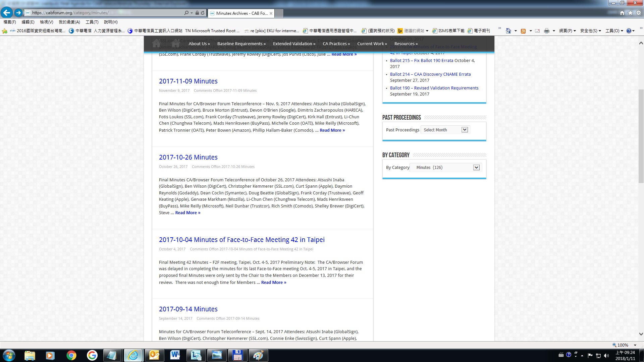Viewport: 644px width, 362px height.
Task: Open Outlook from the taskbar
Action: point(154,355)
